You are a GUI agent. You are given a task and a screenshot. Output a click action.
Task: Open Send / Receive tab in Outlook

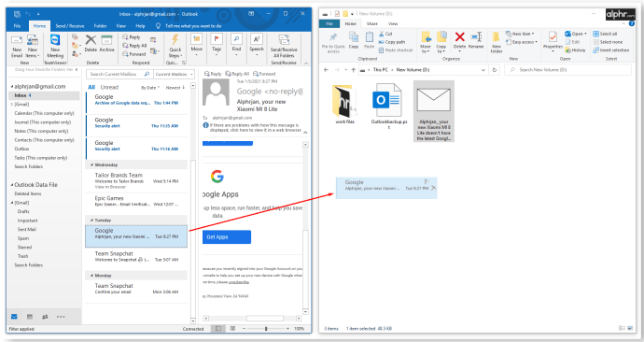click(70, 26)
